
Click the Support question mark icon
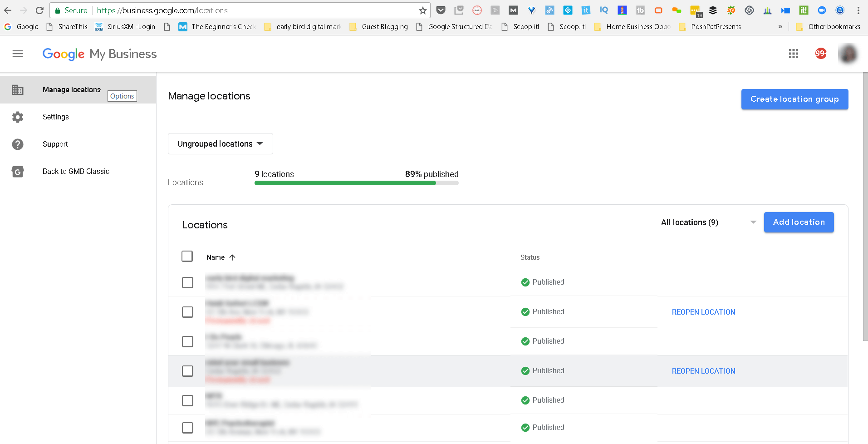coord(17,144)
